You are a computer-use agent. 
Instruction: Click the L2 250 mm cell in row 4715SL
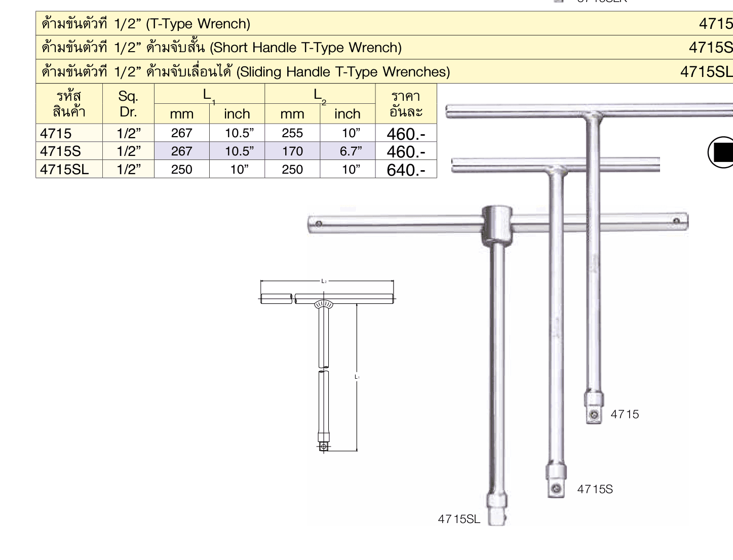point(292,169)
